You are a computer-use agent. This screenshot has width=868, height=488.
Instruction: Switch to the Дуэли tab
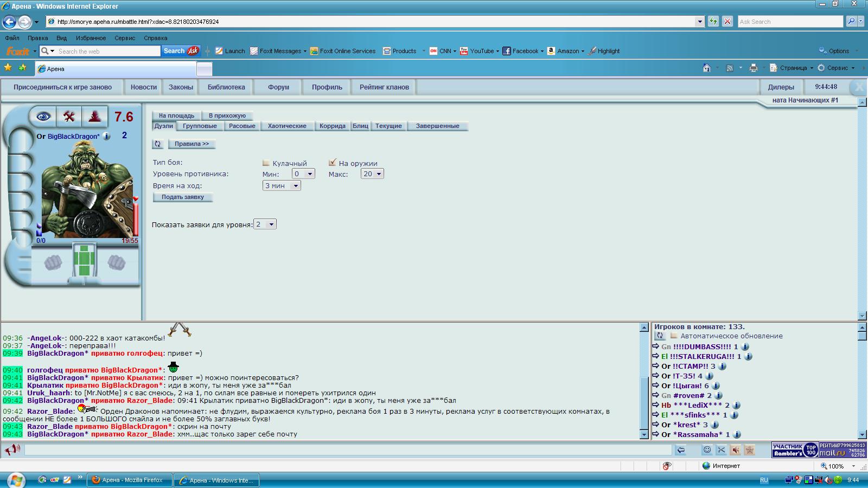tap(163, 126)
